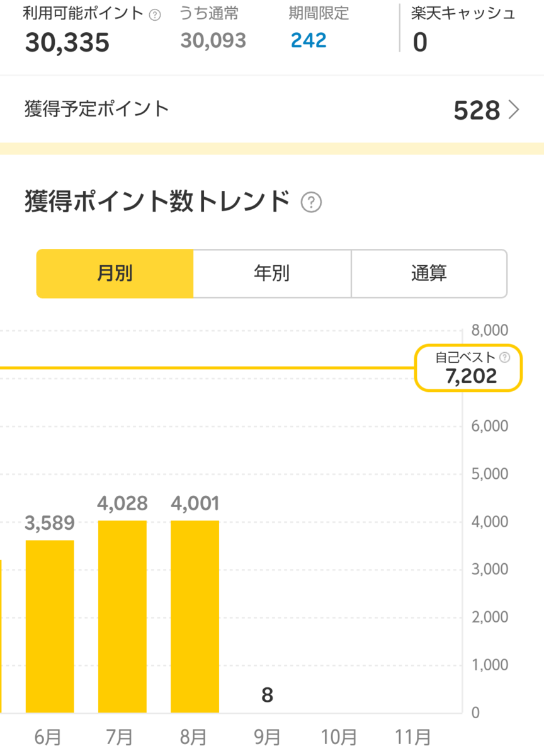Screen dimensions: 544x756
Task: Tap the 楽天キャッシュ balance value 0
Action: tap(420, 43)
